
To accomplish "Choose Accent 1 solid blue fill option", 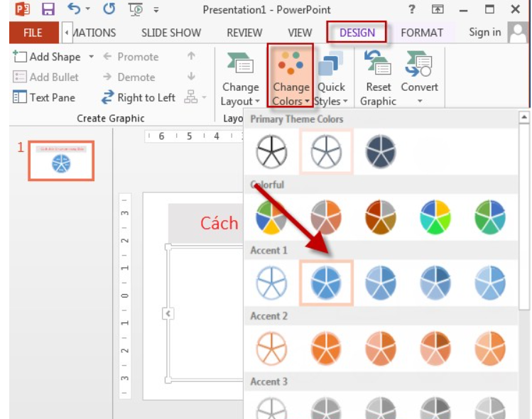I will [326, 283].
